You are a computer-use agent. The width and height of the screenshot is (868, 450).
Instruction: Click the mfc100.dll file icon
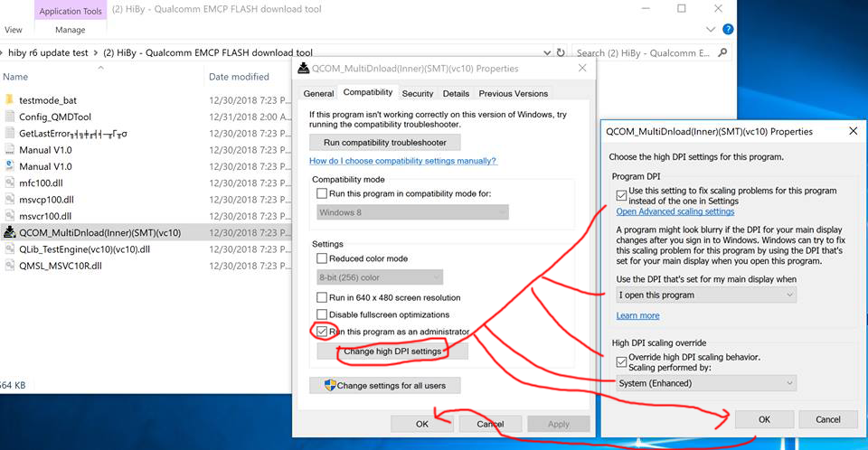[x=9, y=183]
